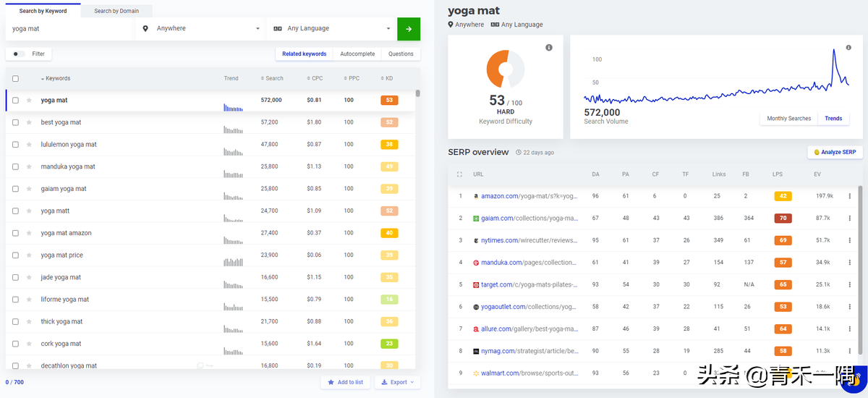The width and height of the screenshot is (868, 398).
Task: Check the 'yoga mat' row checkbox
Action: point(15,101)
